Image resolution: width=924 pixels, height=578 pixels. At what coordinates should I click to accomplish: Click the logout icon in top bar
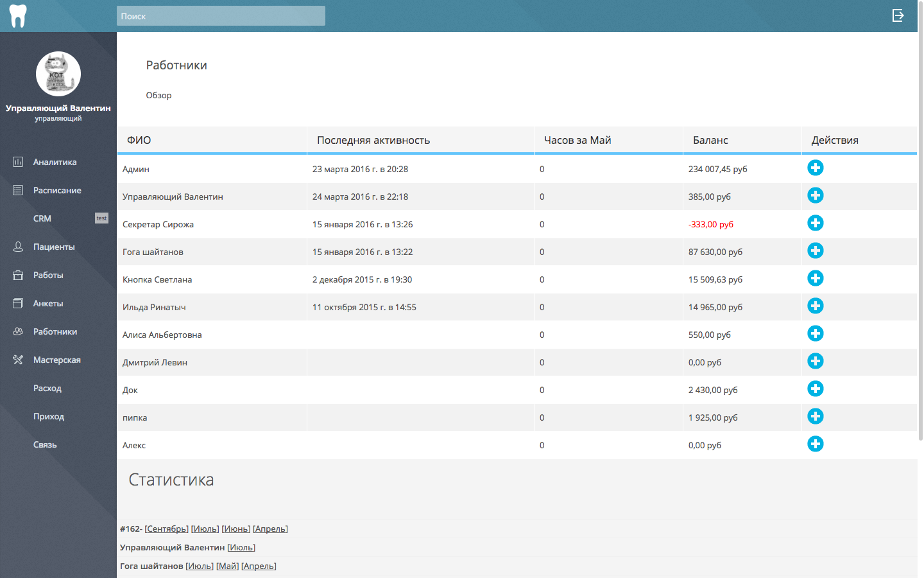point(898,15)
